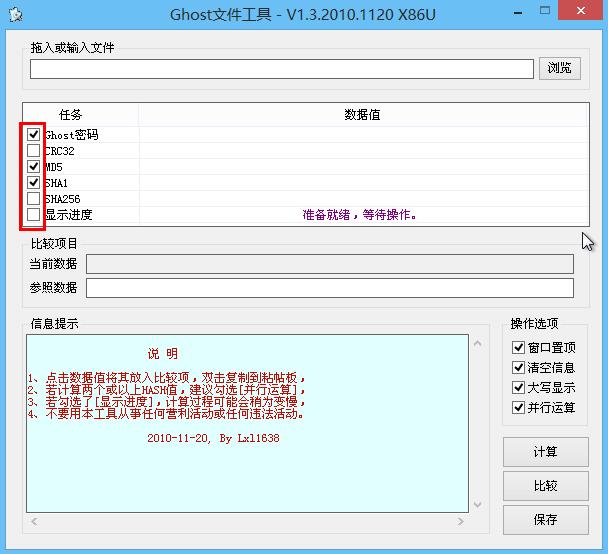Minimize the Ghost文件工具 window

pos(518,13)
